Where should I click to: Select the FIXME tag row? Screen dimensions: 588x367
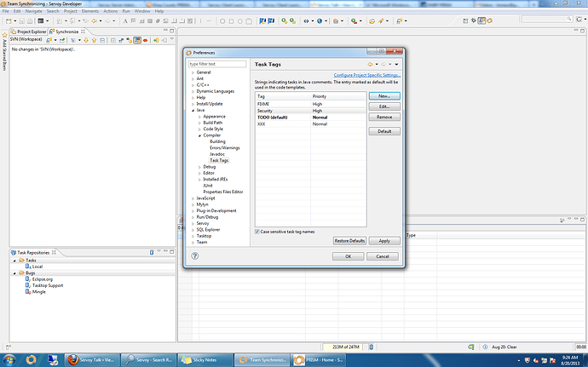(310, 104)
